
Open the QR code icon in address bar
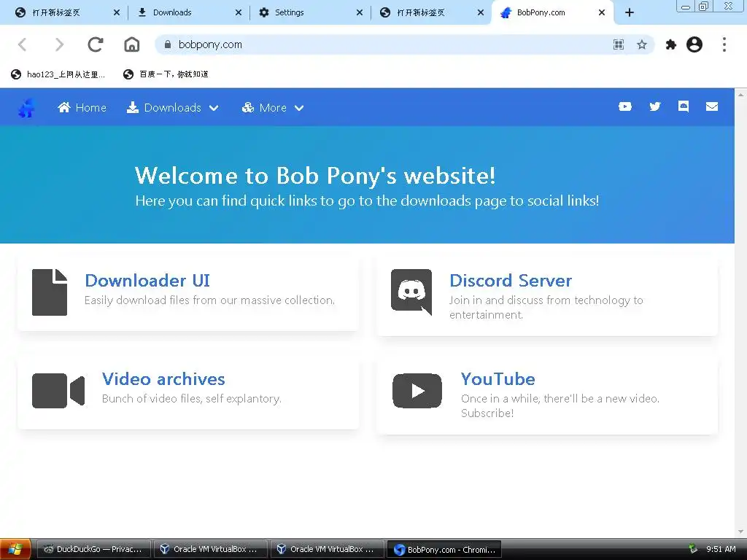619,44
